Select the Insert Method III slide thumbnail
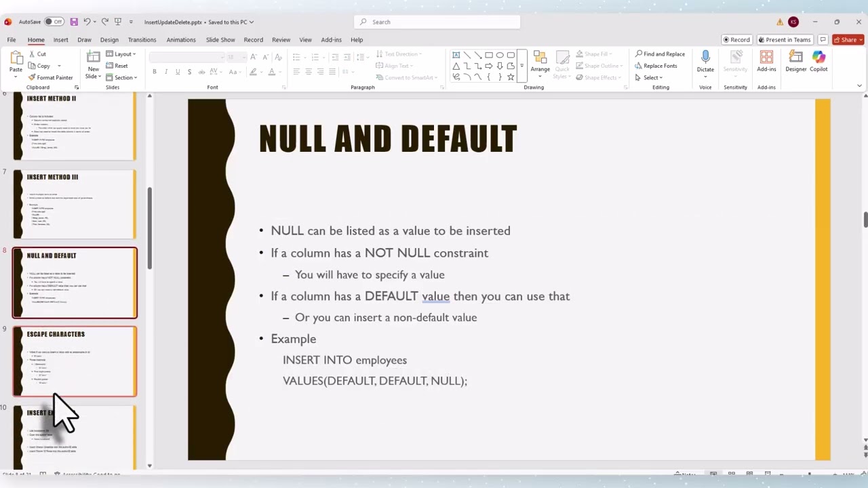868x488 pixels. click(x=75, y=205)
